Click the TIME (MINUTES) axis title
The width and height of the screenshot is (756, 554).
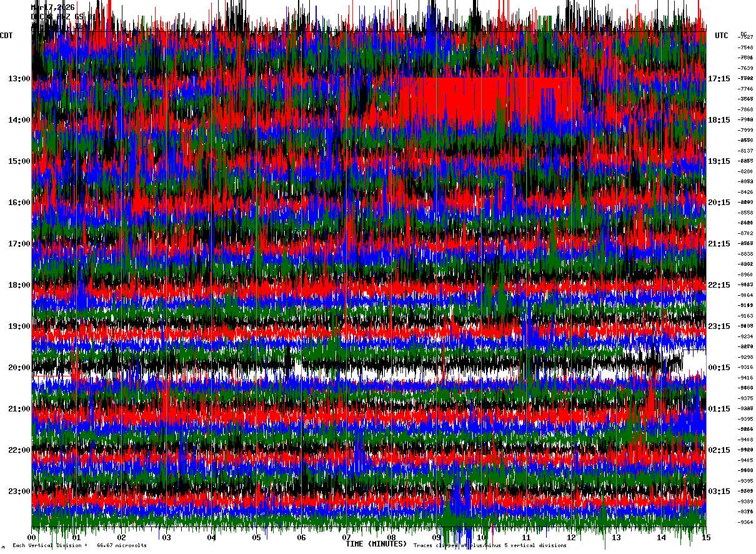point(376,544)
